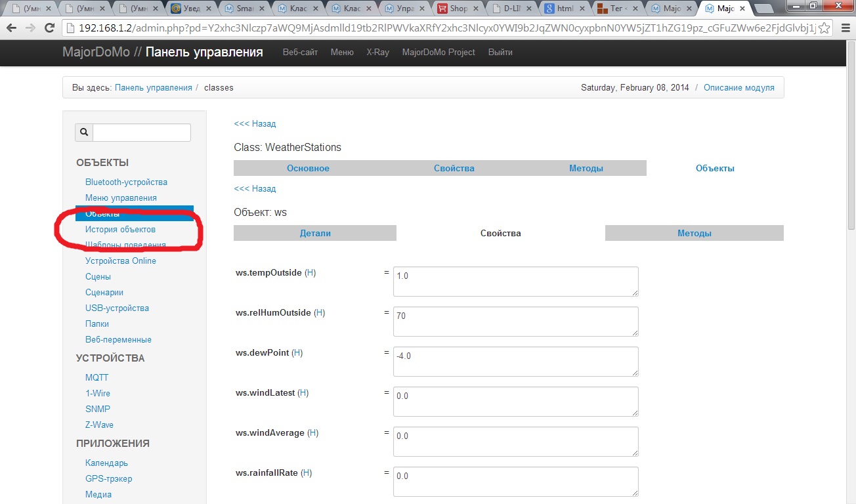Reload the page with the browser refresh button
856x504 pixels.
49,28
